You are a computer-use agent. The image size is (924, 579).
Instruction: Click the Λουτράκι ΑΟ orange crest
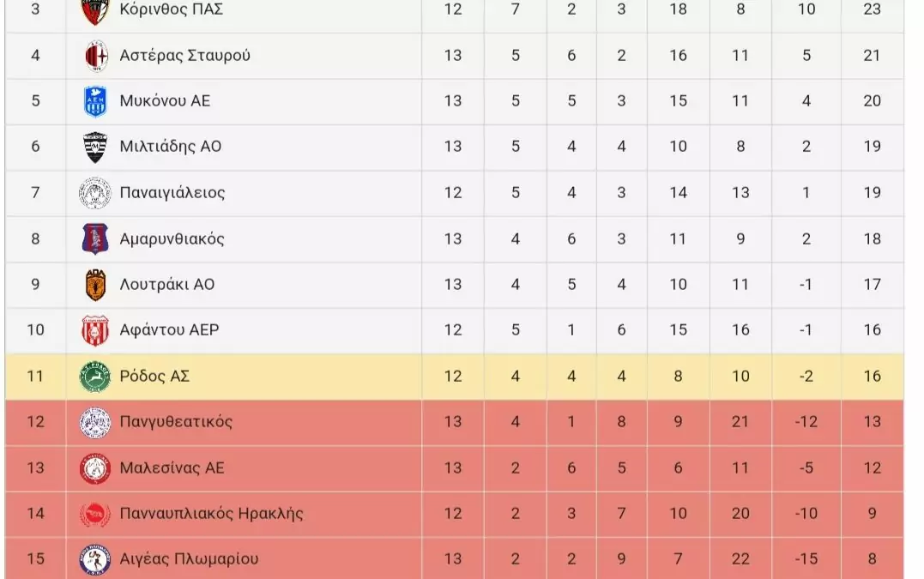coord(95,285)
